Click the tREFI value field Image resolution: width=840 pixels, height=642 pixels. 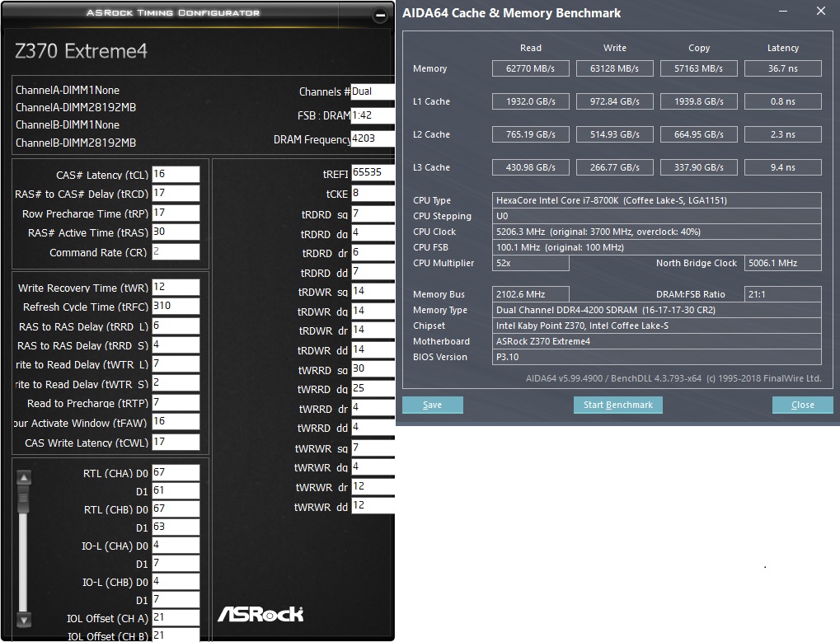point(373,173)
